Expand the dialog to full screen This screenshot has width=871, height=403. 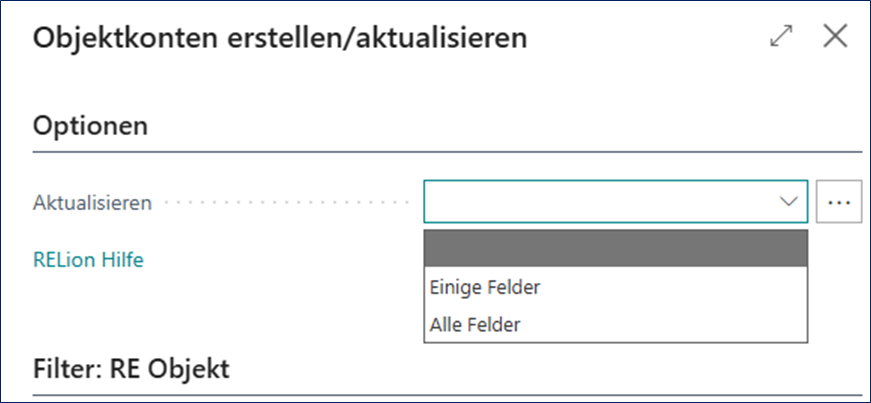tap(781, 37)
